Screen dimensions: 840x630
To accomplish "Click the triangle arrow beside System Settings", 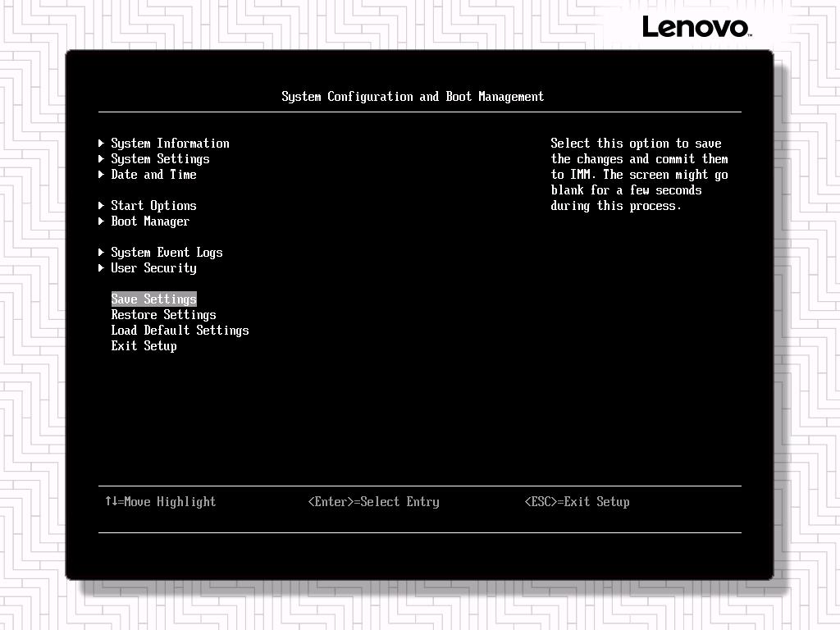I will coord(101,159).
